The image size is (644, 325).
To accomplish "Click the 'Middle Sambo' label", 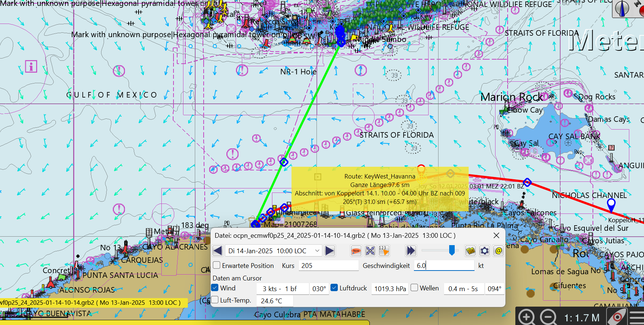I will pyautogui.click(x=382, y=39).
